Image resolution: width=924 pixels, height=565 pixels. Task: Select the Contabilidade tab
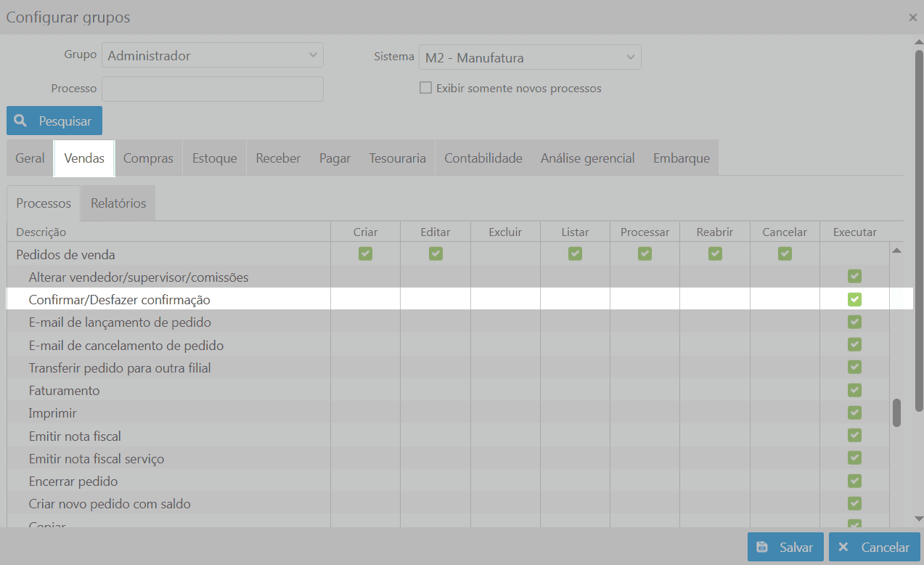[483, 158]
